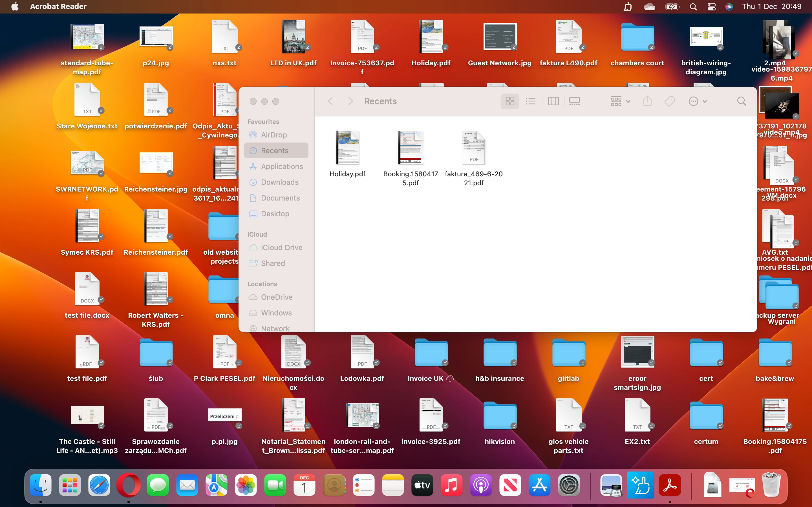The height and width of the screenshot is (507, 812).
Task: Click the Finder search magnifier icon
Action: [742, 101]
